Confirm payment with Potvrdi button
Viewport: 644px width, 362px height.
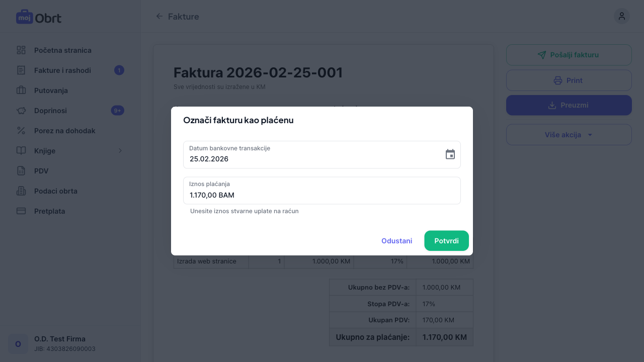[446, 241]
